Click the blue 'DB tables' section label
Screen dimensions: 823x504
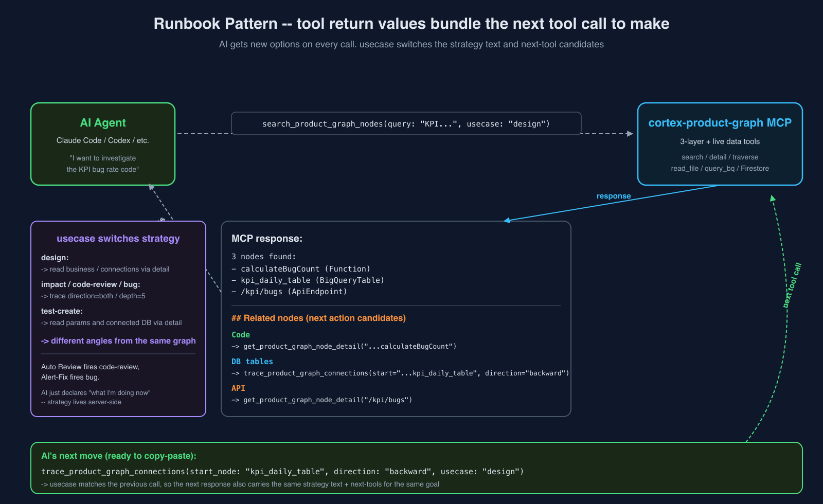pyautogui.click(x=252, y=362)
